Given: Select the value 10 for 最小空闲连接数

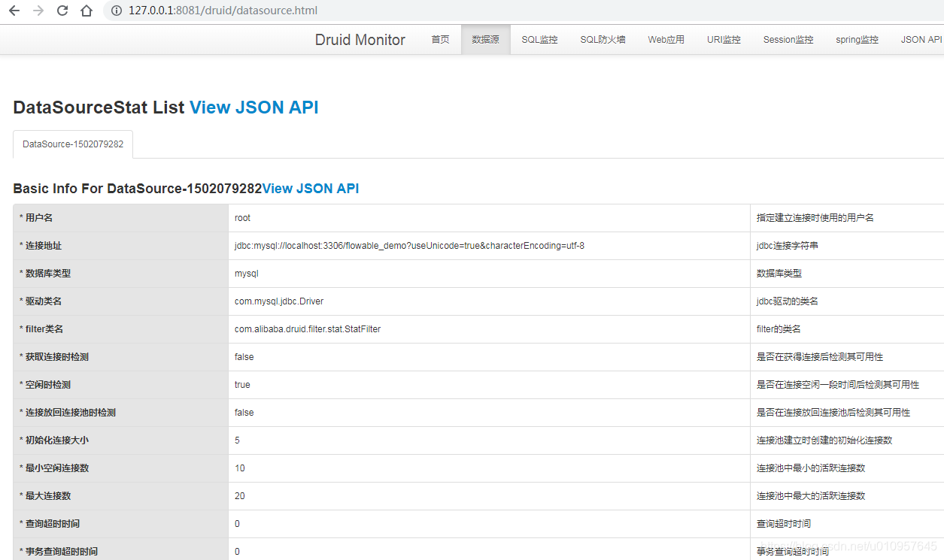Looking at the screenshot, I should click(x=240, y=468).
